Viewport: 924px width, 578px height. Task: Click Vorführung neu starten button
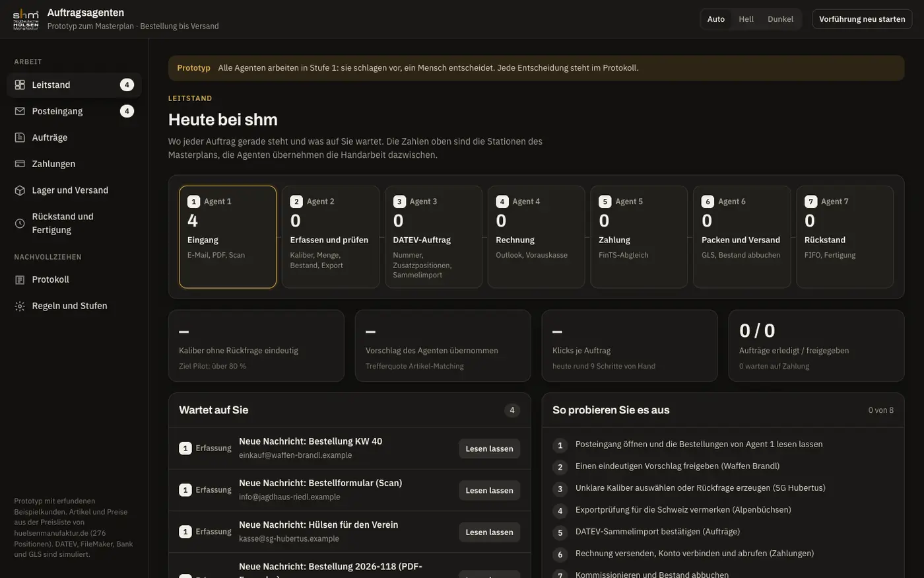tap(862, 19)
